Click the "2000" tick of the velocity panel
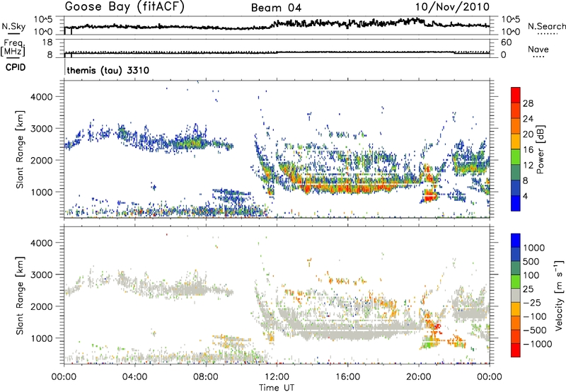This screenshot has height=392, width=566. (41, 306)
